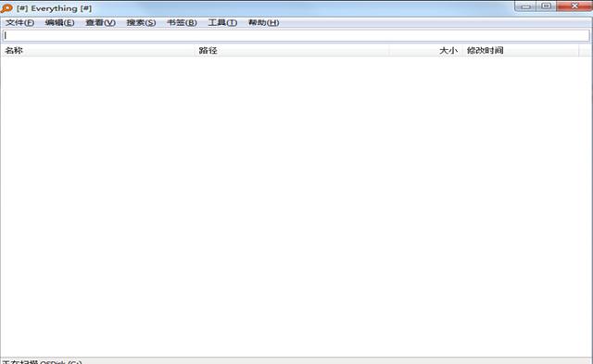Maximize the Everything window
The height and width of the screenshot is (364, 593).
[x=546, y=6]
